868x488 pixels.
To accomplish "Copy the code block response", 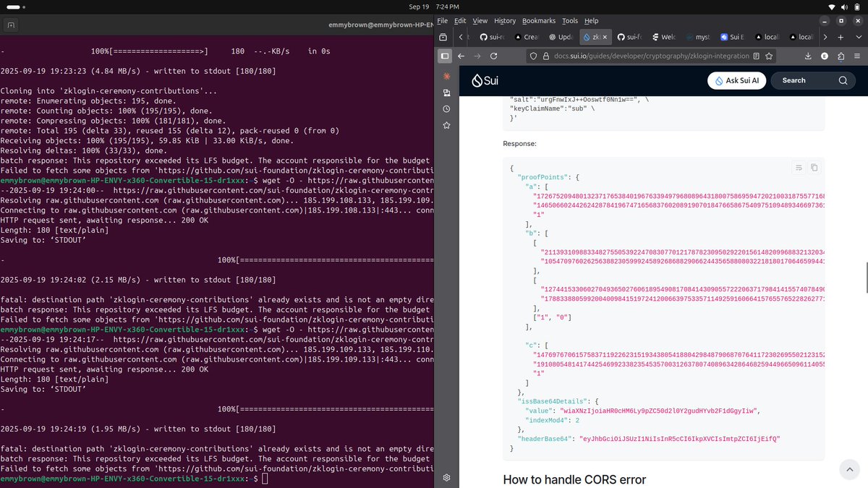I will pyautogui.click(x=814, y=167).
